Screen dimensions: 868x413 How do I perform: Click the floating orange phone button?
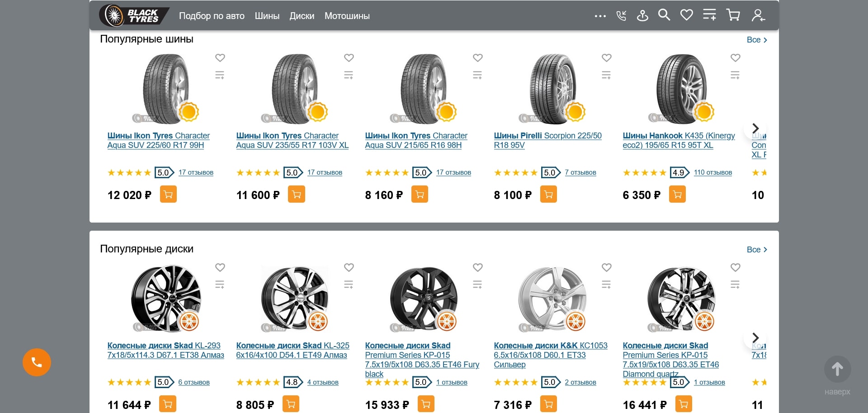click(36, 362)
